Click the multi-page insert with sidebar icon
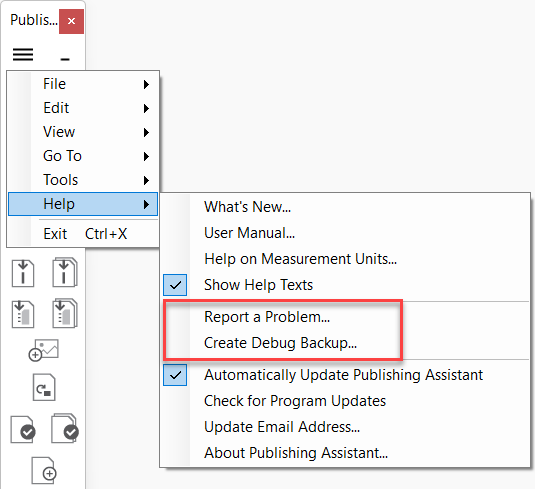Screen dimensions: 535x489 (x=65, y=313)
